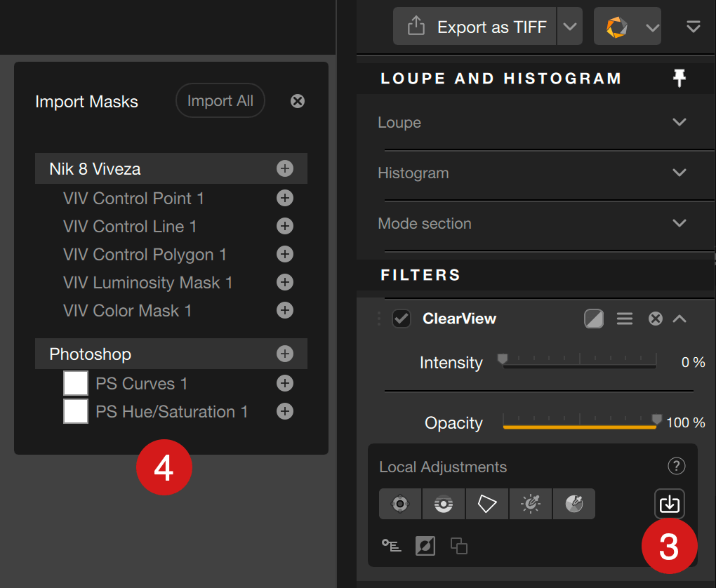Select the Control Line tool
The height and width of the screenshot is (588, 716).
pos(444,504)
